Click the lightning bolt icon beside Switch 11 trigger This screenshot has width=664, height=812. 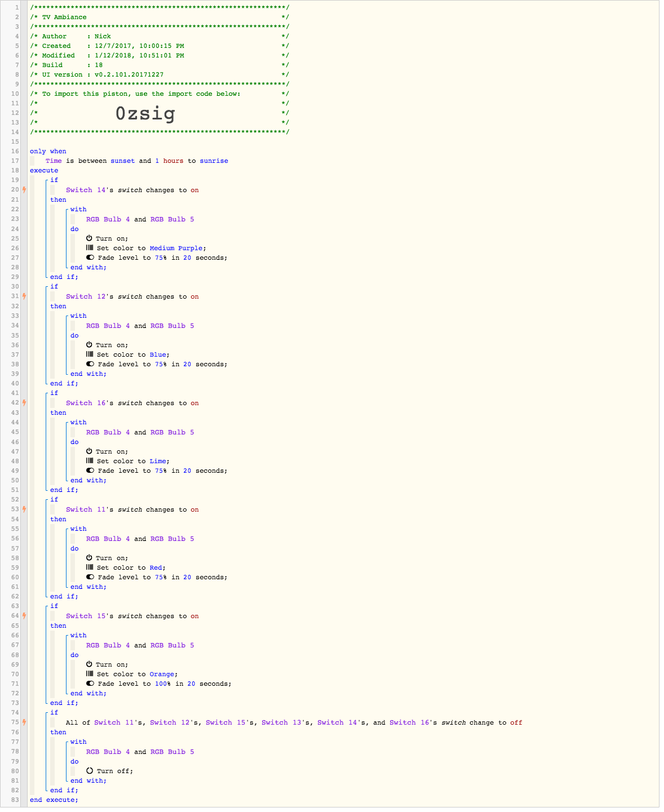(x=24, y=509)
